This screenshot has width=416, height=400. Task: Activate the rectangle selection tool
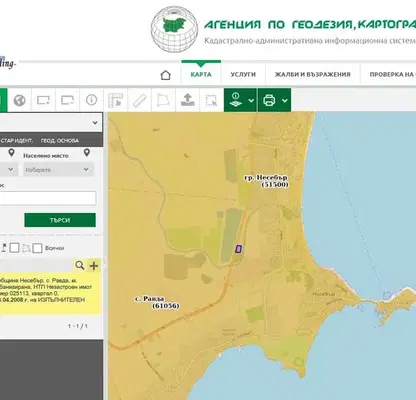pyautogui.click(x=211, y=100)
